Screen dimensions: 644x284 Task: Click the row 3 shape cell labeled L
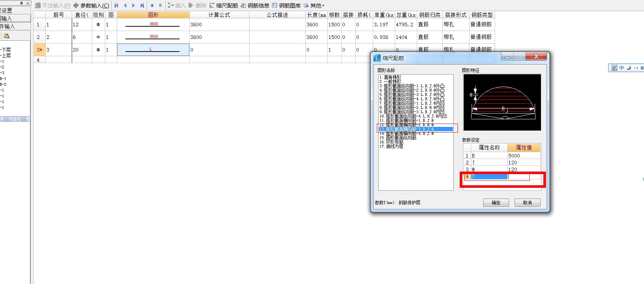click(153, 50)
